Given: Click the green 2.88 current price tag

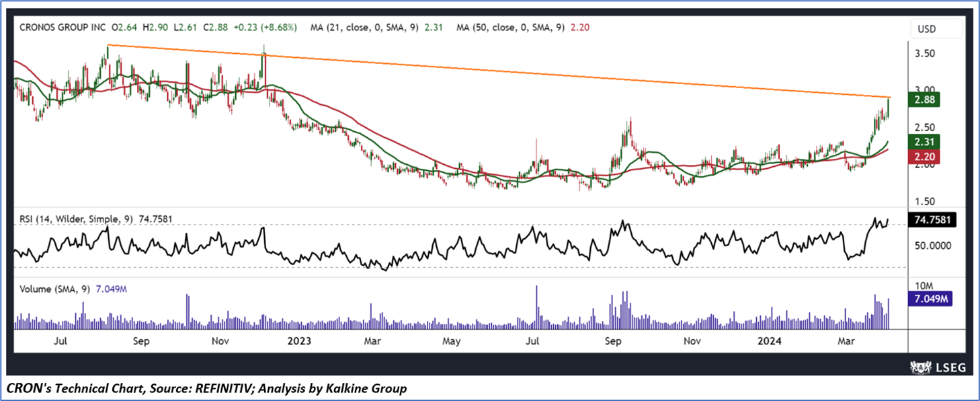Looking at the screenshot, I should [923, 100].
